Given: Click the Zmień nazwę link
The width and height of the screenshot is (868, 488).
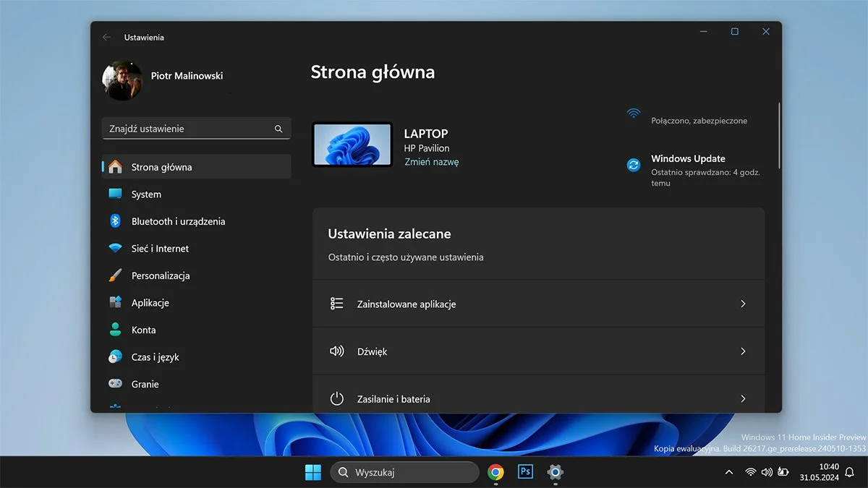Looking at the screenshot, I should (432, 162).
